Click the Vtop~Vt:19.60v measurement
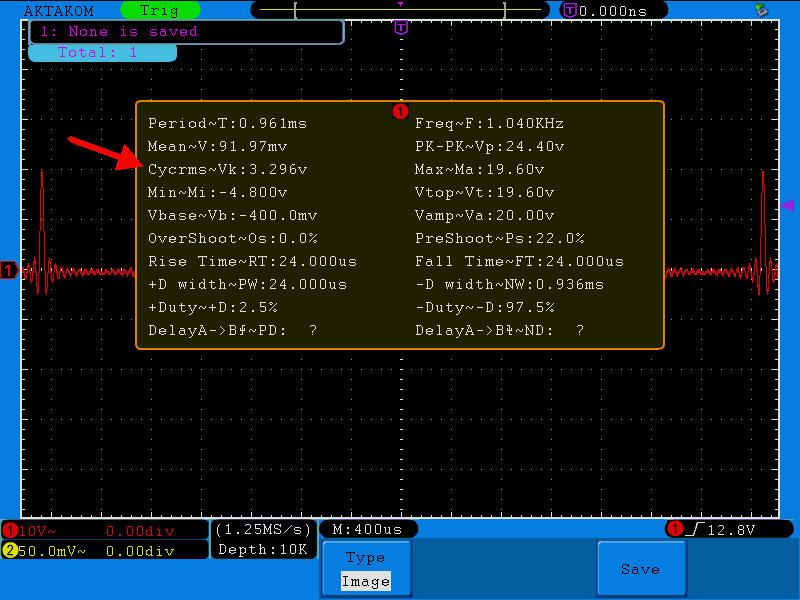Viewport: 800px width, 600px height. (485, 192)
